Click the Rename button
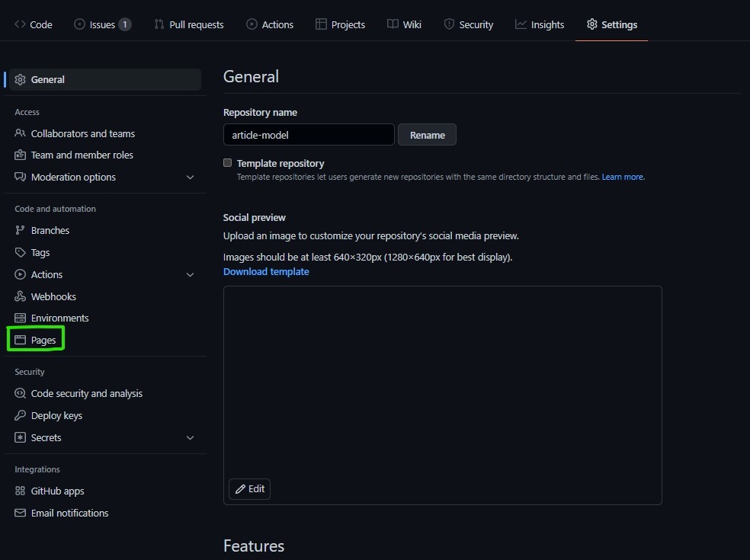The image size is (750, 560). coord(427,135)
